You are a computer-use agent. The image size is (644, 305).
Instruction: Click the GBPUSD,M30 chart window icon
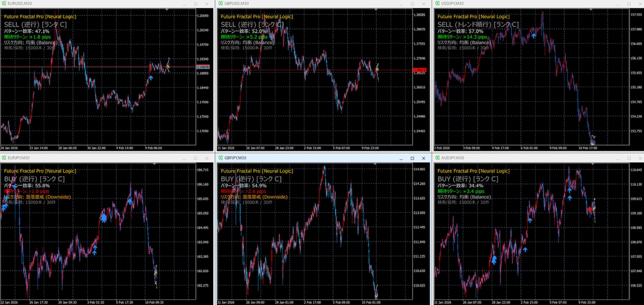tap(221, 4)
